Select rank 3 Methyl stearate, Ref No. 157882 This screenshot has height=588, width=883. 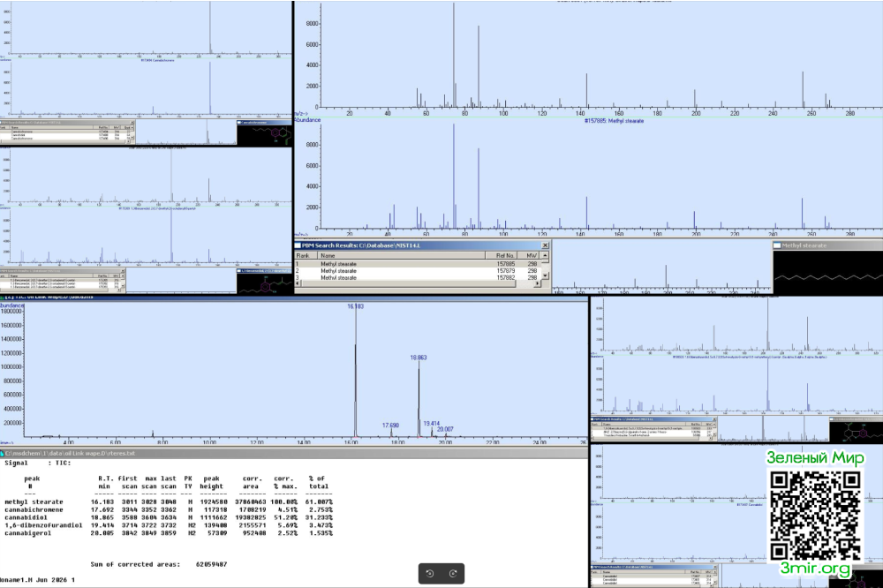[x=418, y=277]
